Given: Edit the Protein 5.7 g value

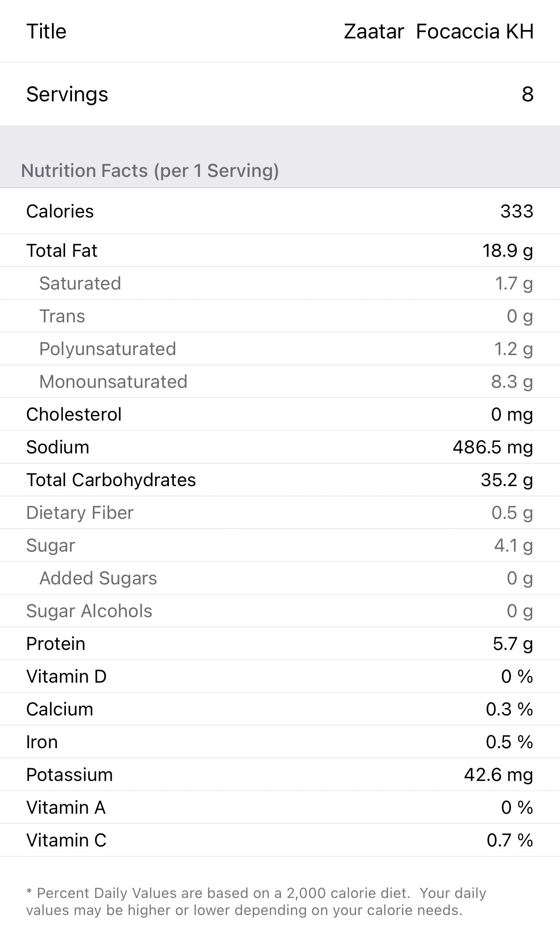Looking at the screenshot, I should point(512,644).
